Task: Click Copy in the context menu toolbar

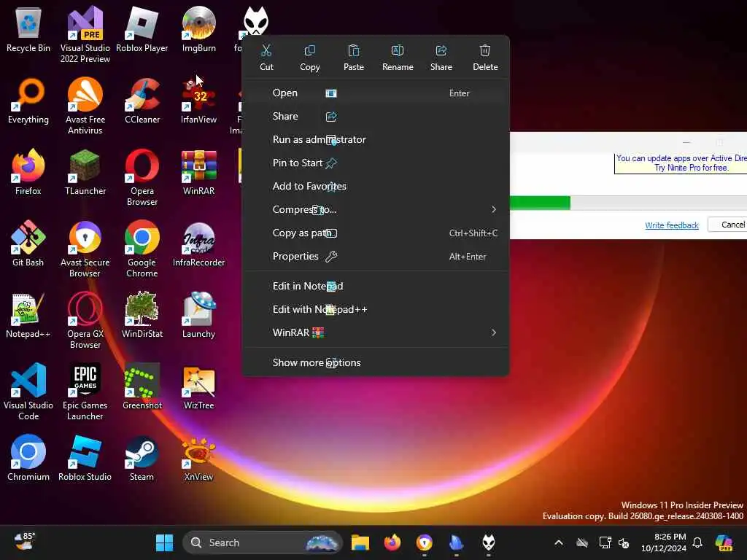Action: click(x=309, y=58)
